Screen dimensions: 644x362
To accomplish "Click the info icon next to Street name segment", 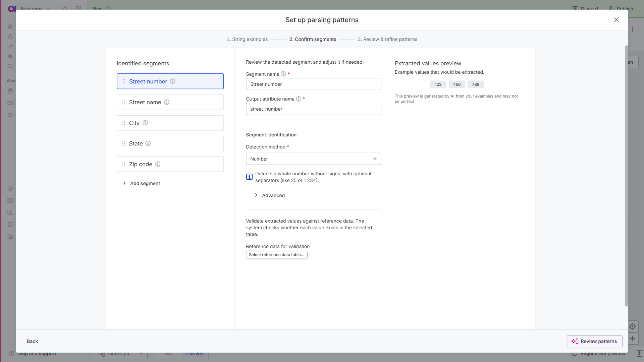I will pos(167,102).
